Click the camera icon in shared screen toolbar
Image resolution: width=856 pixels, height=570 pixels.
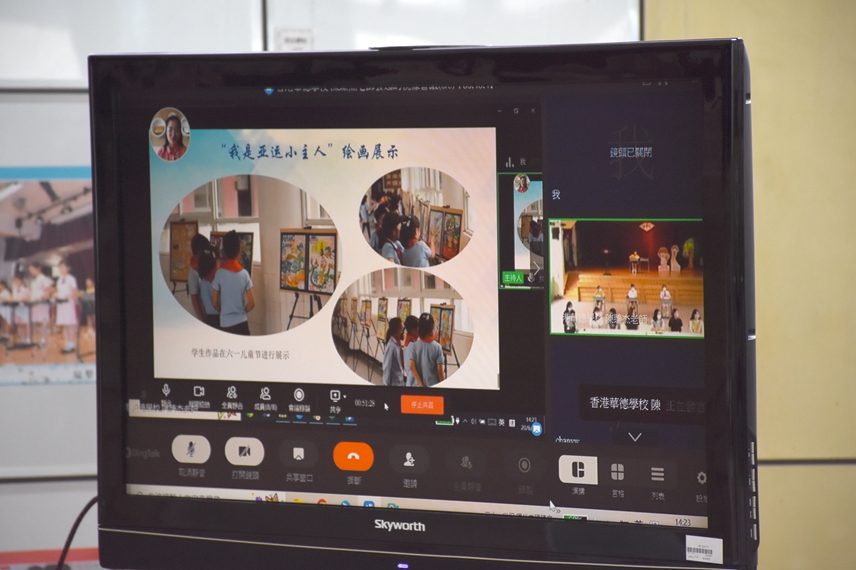199,391
